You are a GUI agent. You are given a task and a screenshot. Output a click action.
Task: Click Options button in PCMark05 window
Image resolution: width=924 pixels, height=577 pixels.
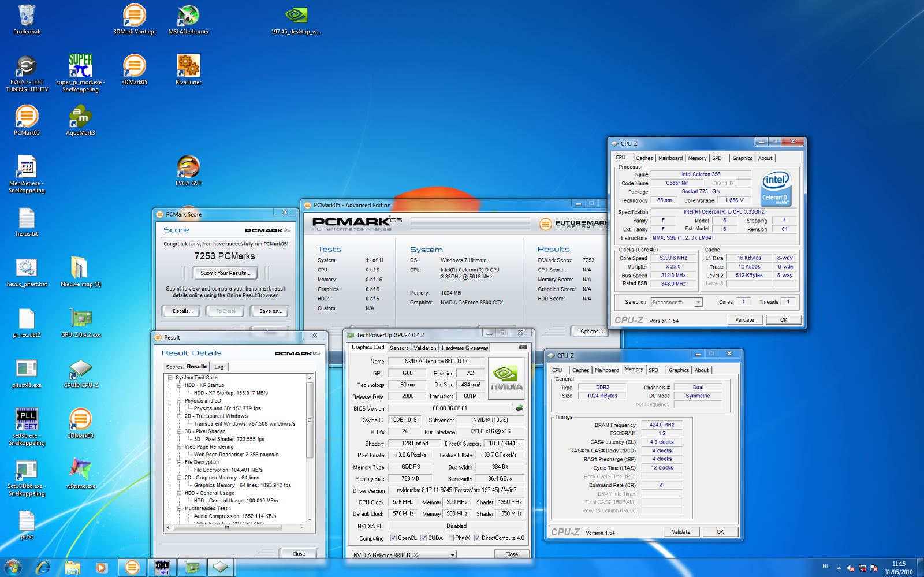click(591, 332)
